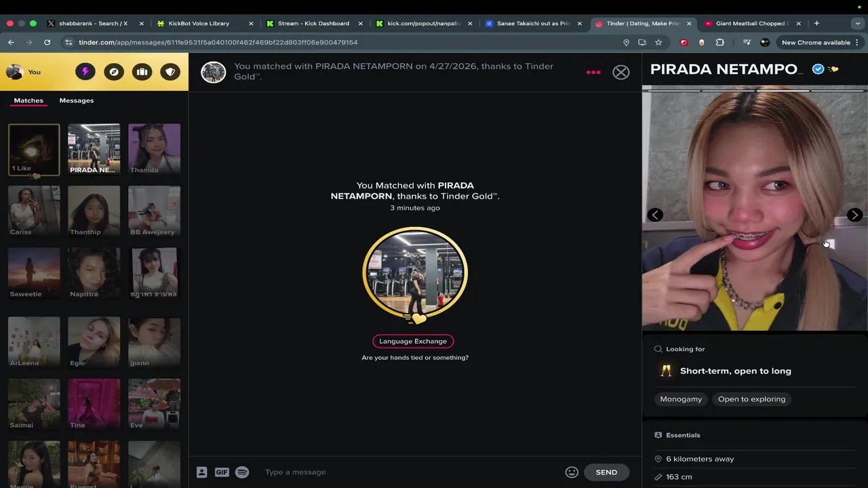This screenshot has width=868, height=488.
Task: Open the emoji picker
Action: 572,472
